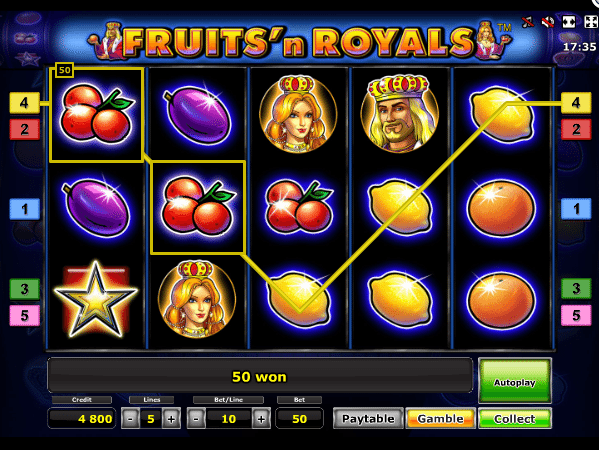599x450 pixels.
Task: Click the Credit value field showing 4 800
Action: coord(82,419)
